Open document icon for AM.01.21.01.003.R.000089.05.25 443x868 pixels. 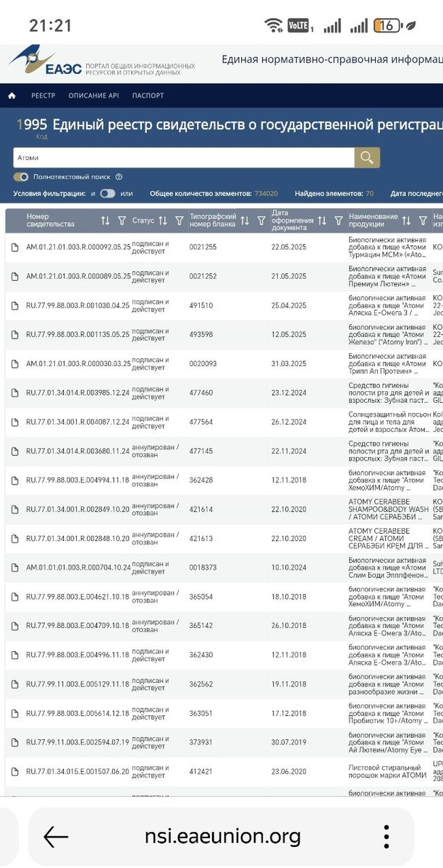(14, 276)
